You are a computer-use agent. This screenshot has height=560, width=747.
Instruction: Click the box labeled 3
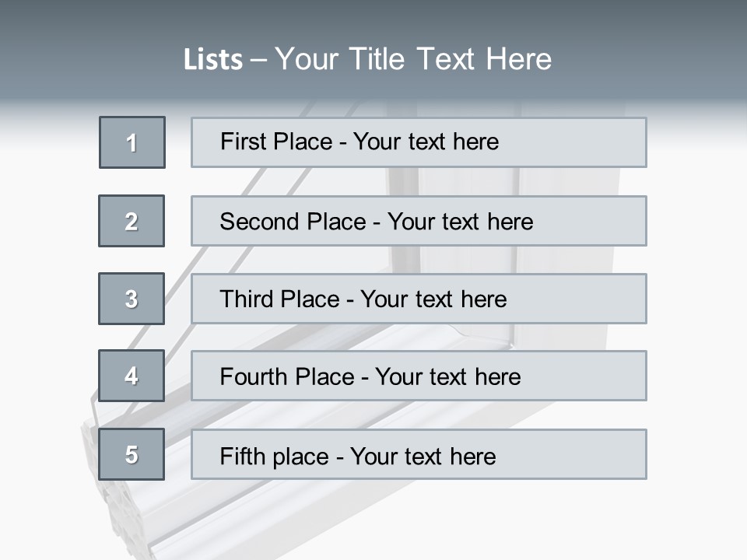coord(132,299)
